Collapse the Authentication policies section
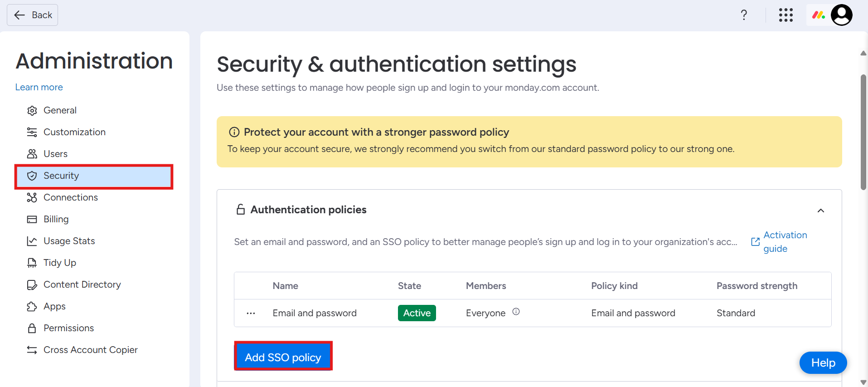 (x=821, y=211)
